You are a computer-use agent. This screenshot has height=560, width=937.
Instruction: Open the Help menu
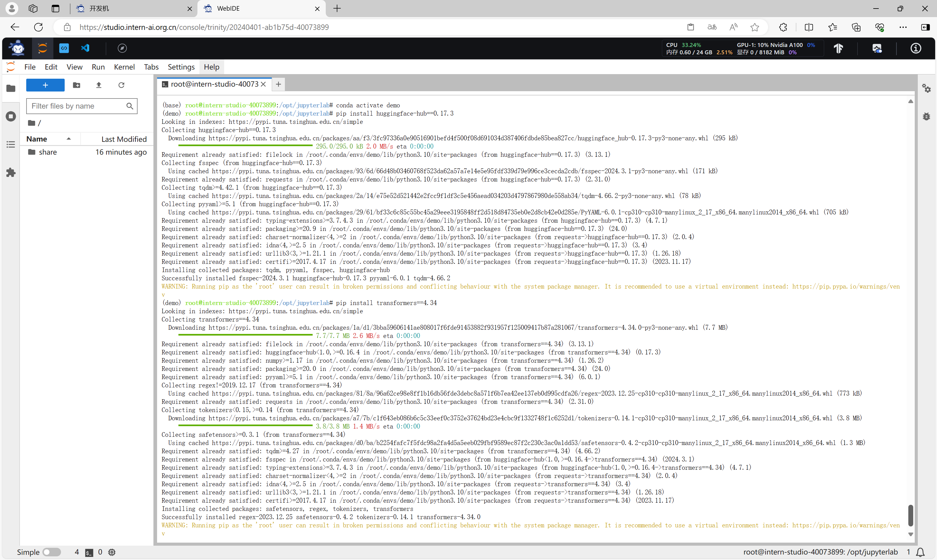coord(211,67)
